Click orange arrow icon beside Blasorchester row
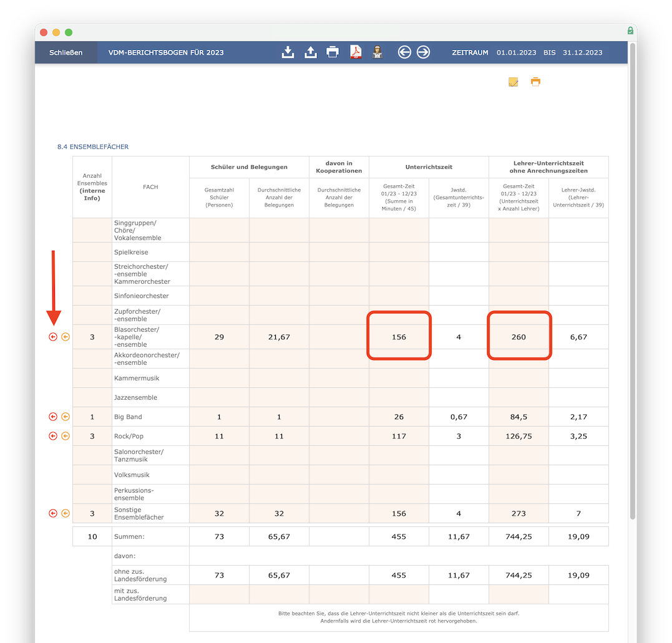This screenshot has height=643, width=672. [66, 337]
